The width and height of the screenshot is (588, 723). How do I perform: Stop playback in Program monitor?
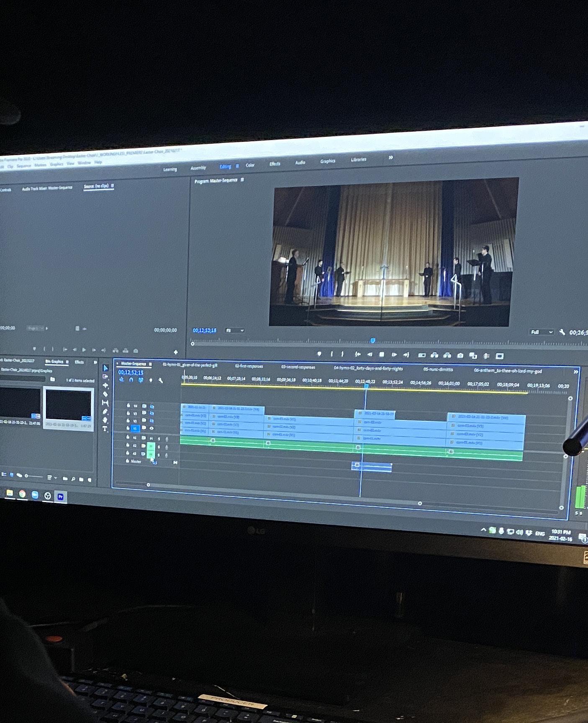click(x=382, y=354)
